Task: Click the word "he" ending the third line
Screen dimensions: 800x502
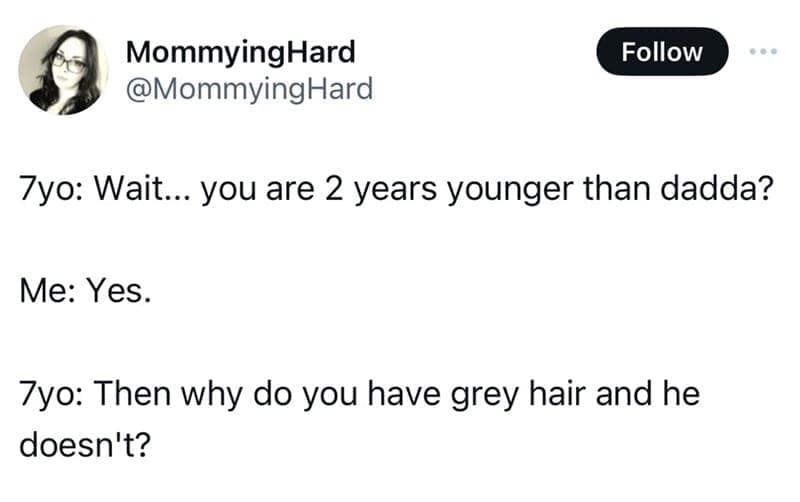Action: coord(682,392)
